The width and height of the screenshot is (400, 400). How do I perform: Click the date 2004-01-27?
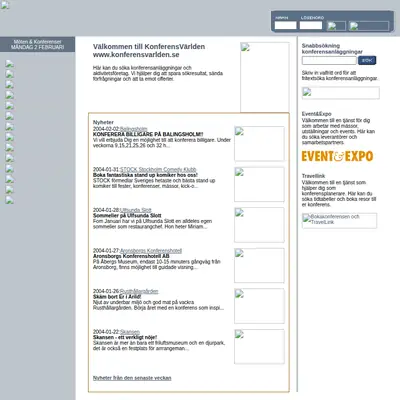[x=106, y=251]
